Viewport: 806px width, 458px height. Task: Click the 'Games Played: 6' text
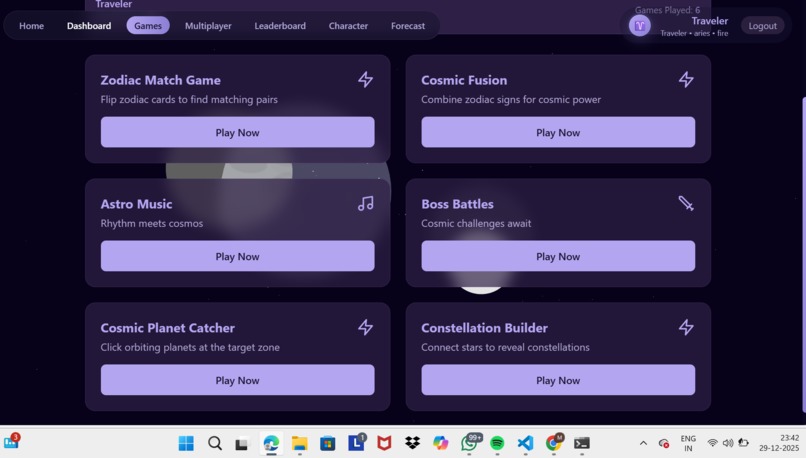click(x=667, y=10)
